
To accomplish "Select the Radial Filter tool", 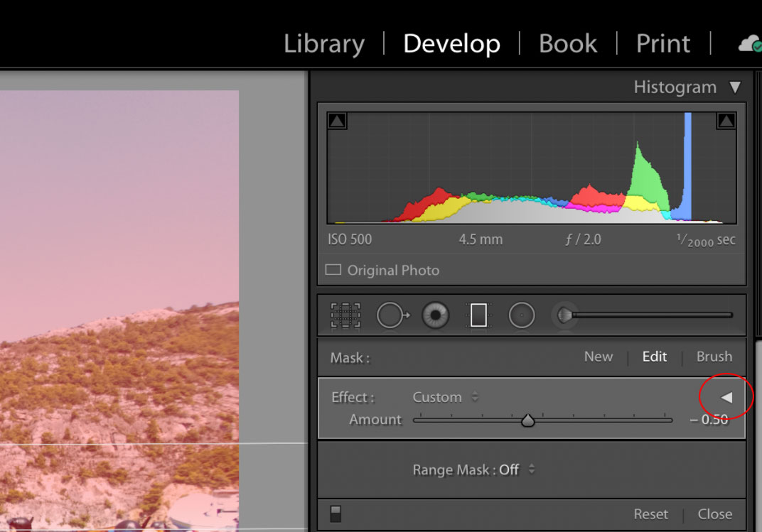I will (x=522, y=315).
